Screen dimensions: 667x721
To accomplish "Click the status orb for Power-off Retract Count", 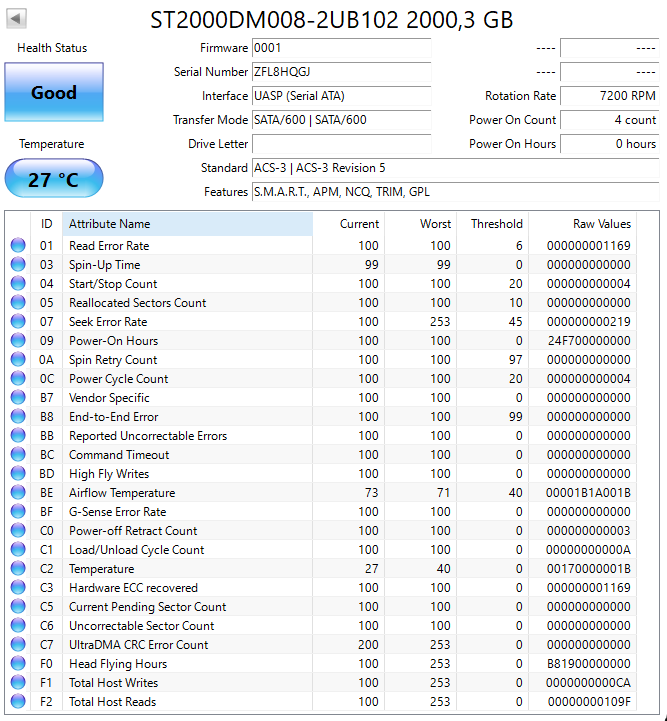I will click(x=18, y=531).
